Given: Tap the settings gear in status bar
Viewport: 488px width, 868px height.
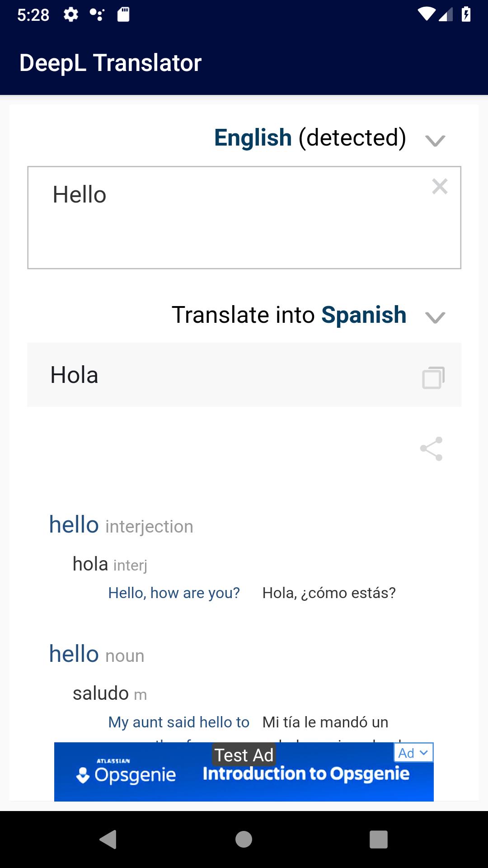Looking at the screenshot, I should pyautogui.click(x=70, y=15).
